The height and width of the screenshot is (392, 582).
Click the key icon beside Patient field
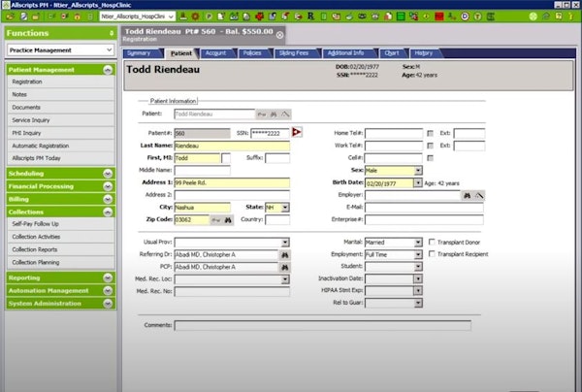[x=262, y=114]
